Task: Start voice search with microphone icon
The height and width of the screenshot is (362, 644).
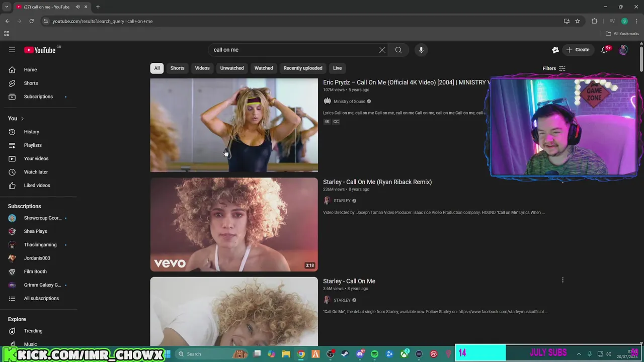Action: (x=421, y=50)
